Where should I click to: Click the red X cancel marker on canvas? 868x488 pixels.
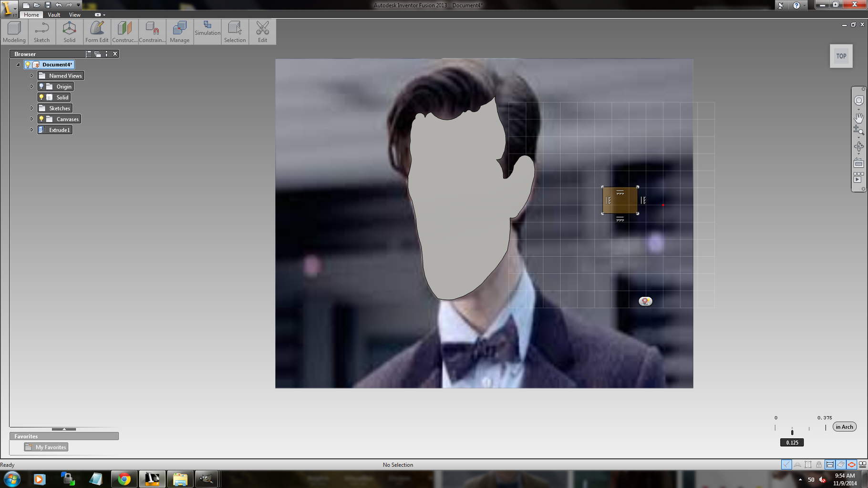tap(645, 301)
